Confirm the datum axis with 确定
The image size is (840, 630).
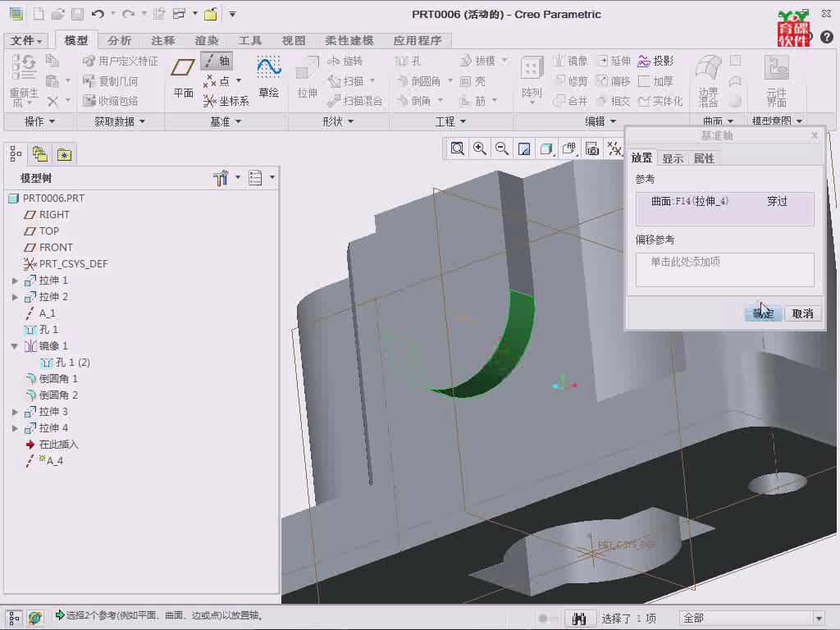763,314
